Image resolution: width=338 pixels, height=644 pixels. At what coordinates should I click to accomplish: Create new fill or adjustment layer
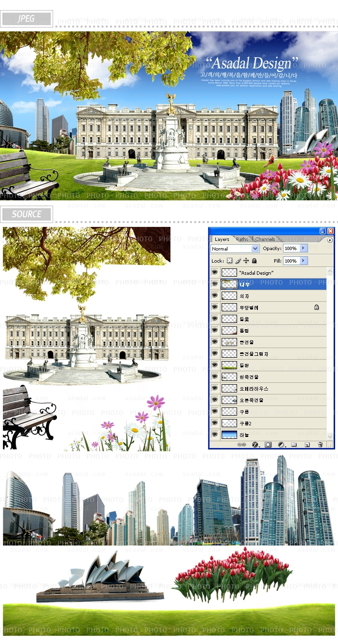tap(281, 444)
